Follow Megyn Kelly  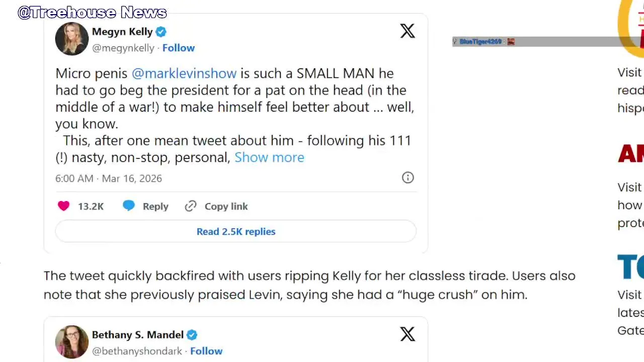point(178,48)
